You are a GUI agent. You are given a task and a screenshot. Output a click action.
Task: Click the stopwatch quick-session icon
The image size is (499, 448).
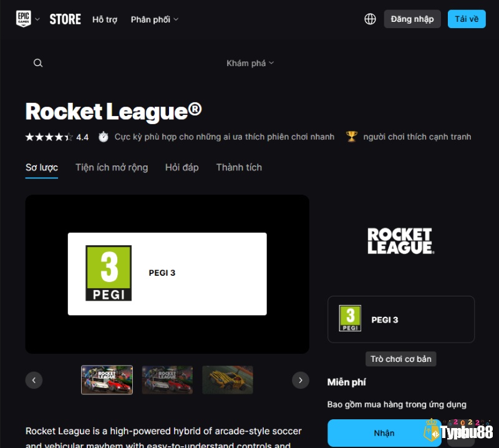pyautogui.click(x=103, y=137)
